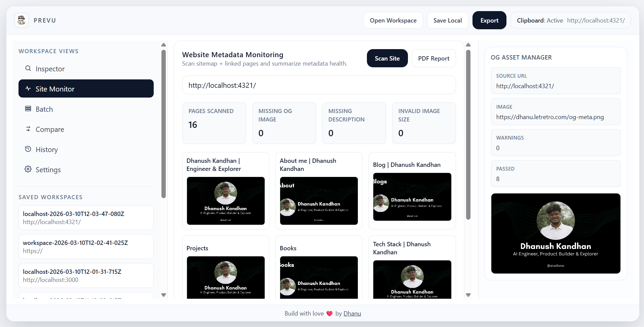Open the Inspector view
Viewport: 644px width, 327px height.
(x=86, y=69)
